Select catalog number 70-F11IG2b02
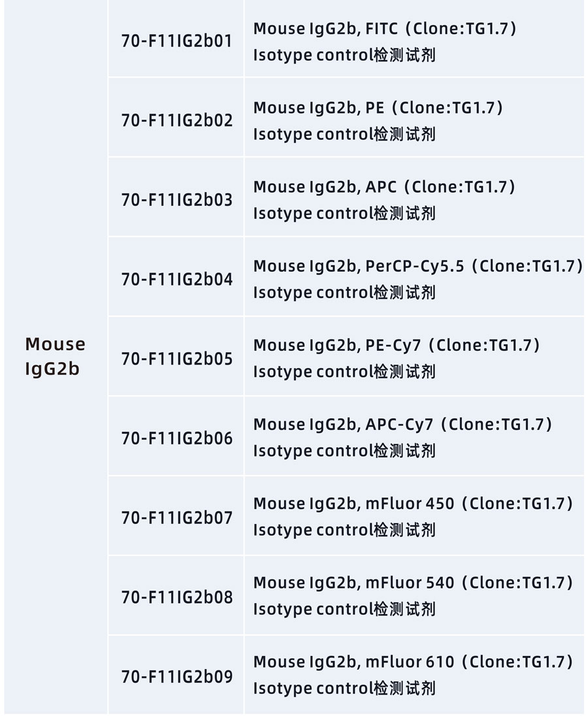 [176, 121]
